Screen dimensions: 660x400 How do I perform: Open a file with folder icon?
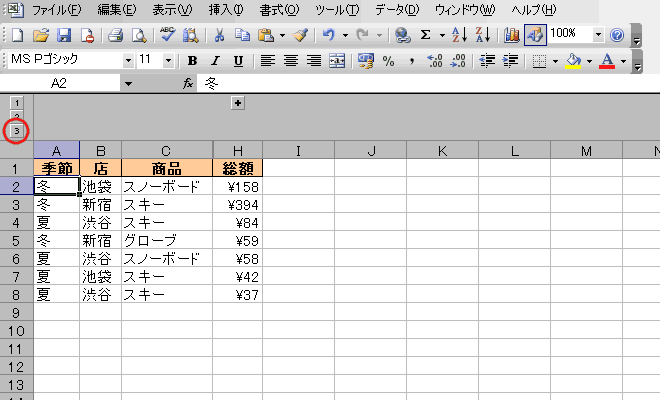click(41, 35)
